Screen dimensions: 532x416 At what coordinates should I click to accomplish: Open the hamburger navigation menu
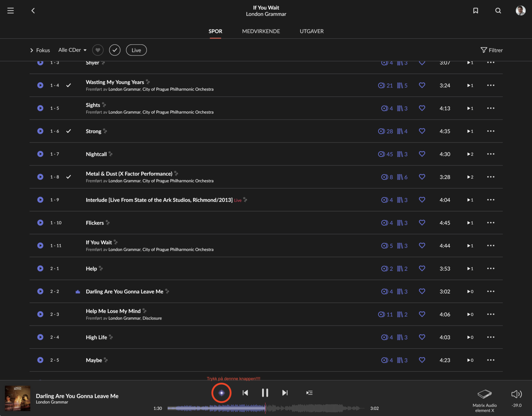point(11,11)
